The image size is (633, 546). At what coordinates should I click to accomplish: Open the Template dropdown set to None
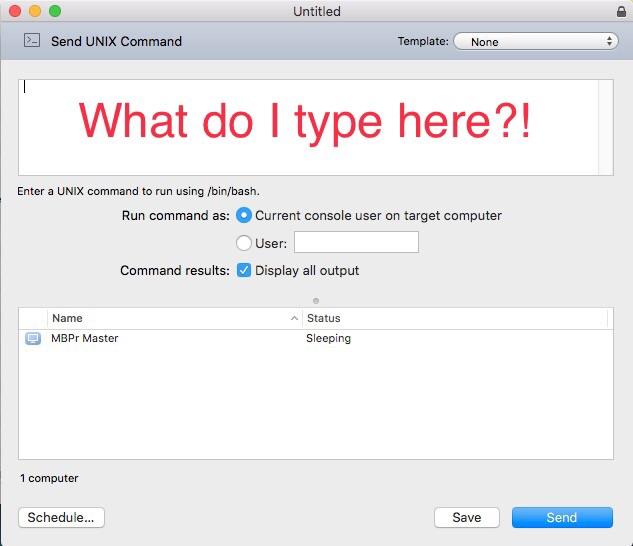point(536,41)
